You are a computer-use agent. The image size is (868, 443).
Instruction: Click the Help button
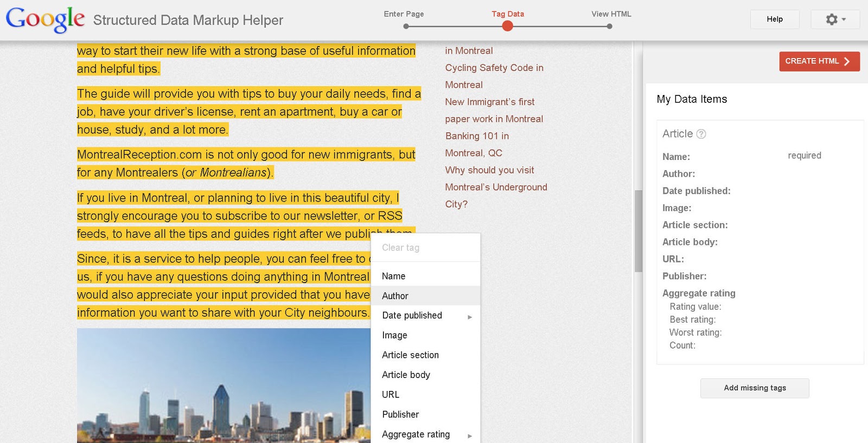tap(775, 20)
